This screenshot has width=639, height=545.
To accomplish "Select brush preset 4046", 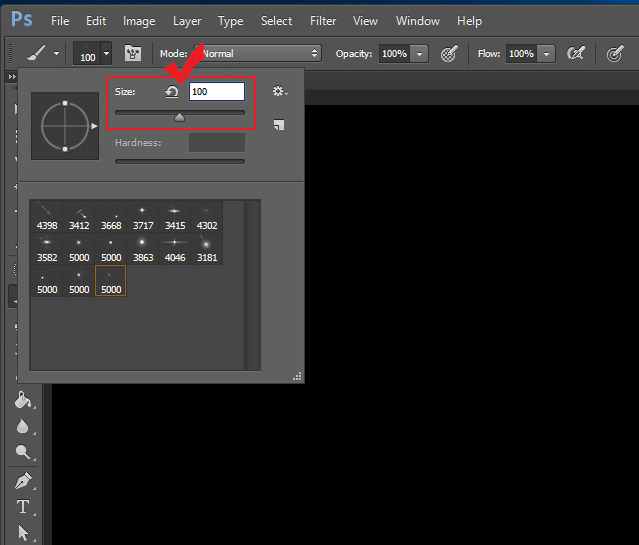I will point(175,249).
